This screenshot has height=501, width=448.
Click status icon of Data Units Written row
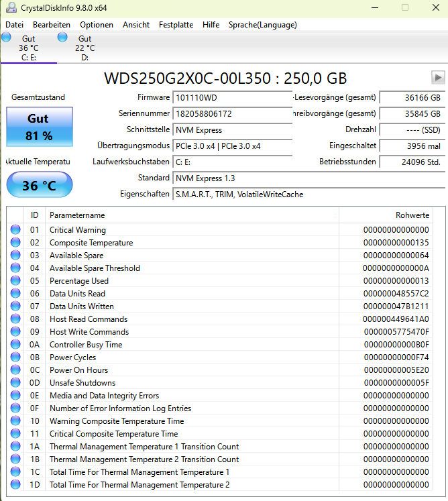(x=15, y=306)
